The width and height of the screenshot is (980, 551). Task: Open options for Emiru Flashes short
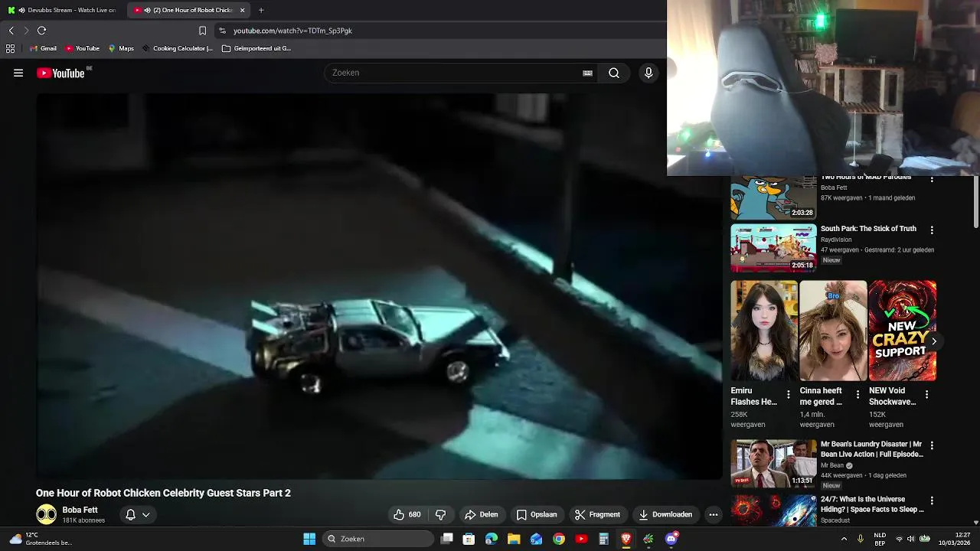(x=789, y=395)
